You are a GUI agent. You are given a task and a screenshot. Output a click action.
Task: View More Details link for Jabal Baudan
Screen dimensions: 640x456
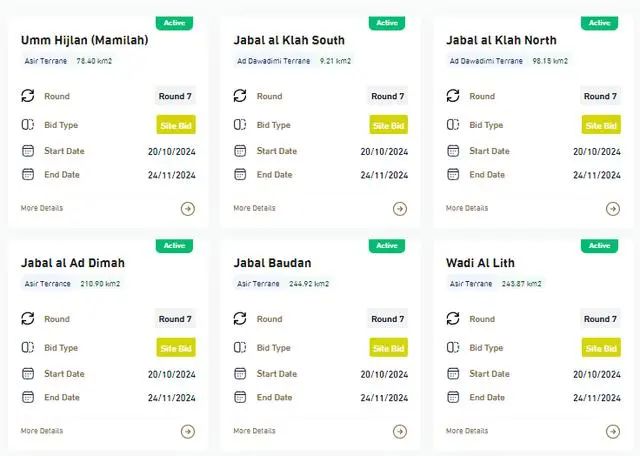click(255, 431)
